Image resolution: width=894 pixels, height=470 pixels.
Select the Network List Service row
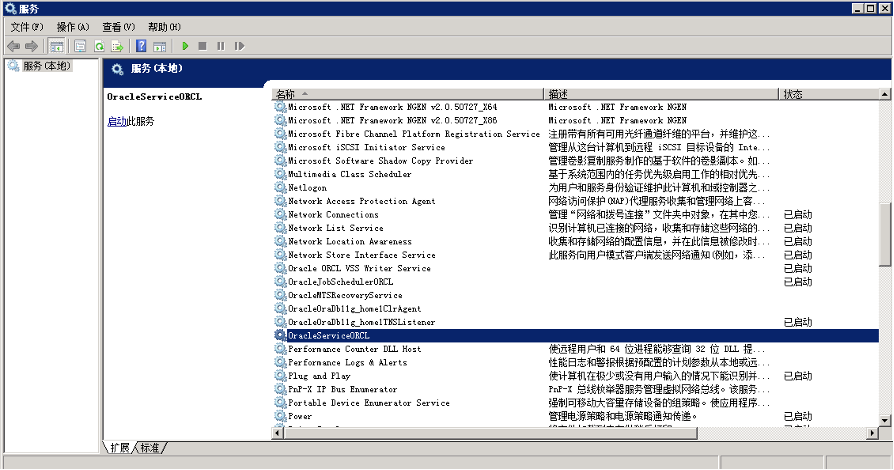(576, 228)
